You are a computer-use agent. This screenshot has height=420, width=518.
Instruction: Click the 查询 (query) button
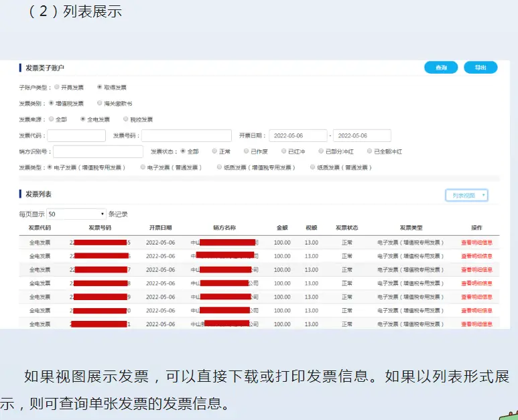441,68
